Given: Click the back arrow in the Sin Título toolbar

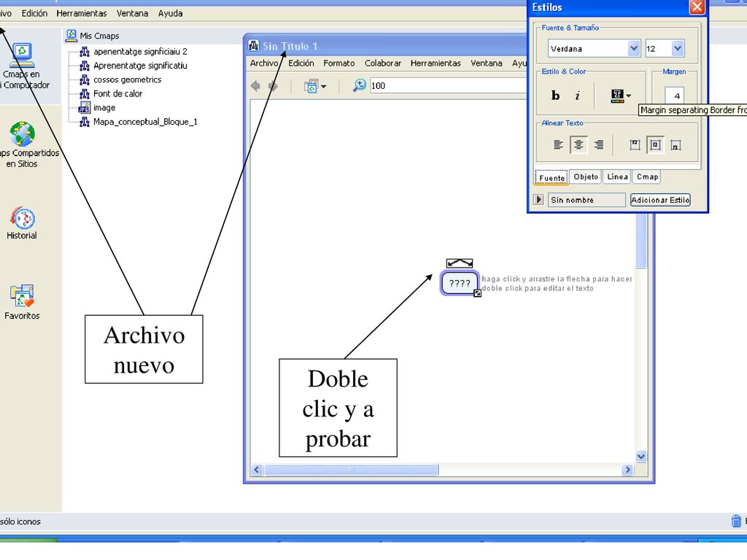Looking at the screenshot, I should click(256, 86).
